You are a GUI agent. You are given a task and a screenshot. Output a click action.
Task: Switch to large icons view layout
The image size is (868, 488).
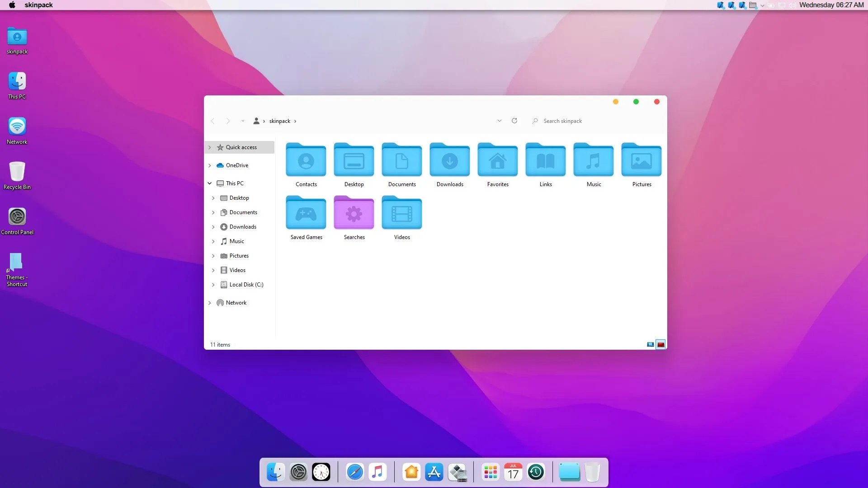pos(660,344)
